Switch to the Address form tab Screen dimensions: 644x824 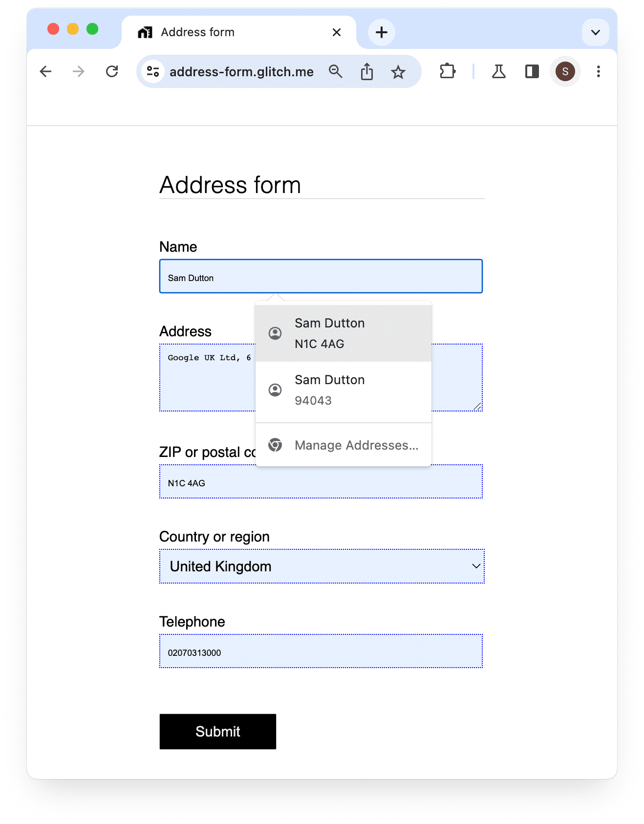point(197,32)
